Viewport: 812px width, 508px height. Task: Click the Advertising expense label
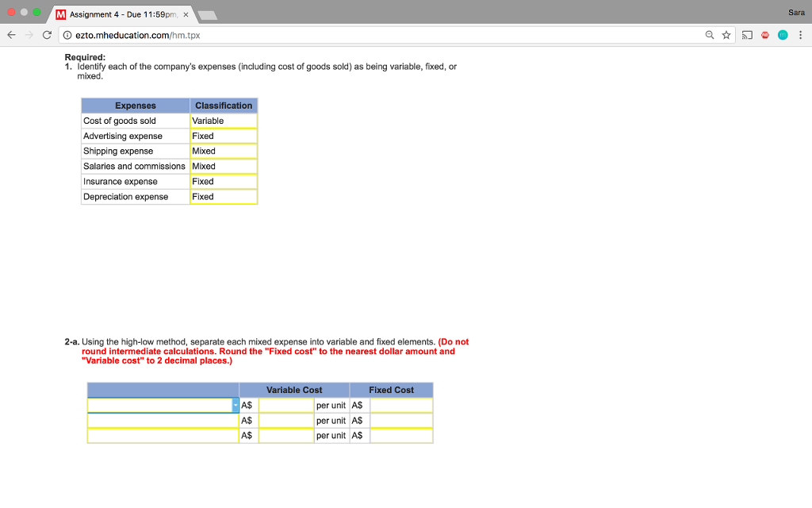123,136
